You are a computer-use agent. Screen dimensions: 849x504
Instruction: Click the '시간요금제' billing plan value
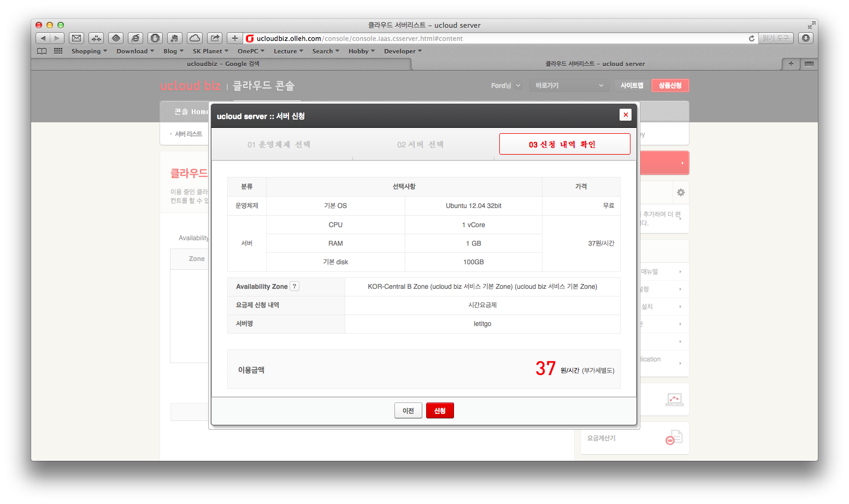482,305
